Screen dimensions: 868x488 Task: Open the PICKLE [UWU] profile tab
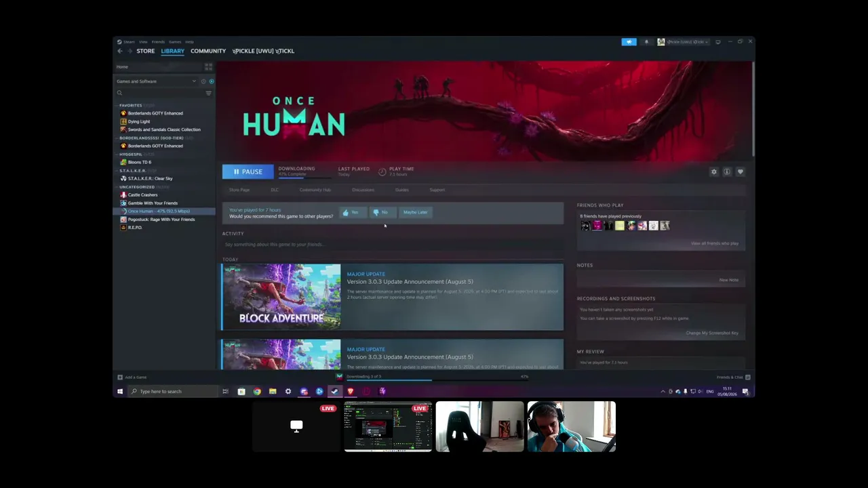(x=263, y=51)
